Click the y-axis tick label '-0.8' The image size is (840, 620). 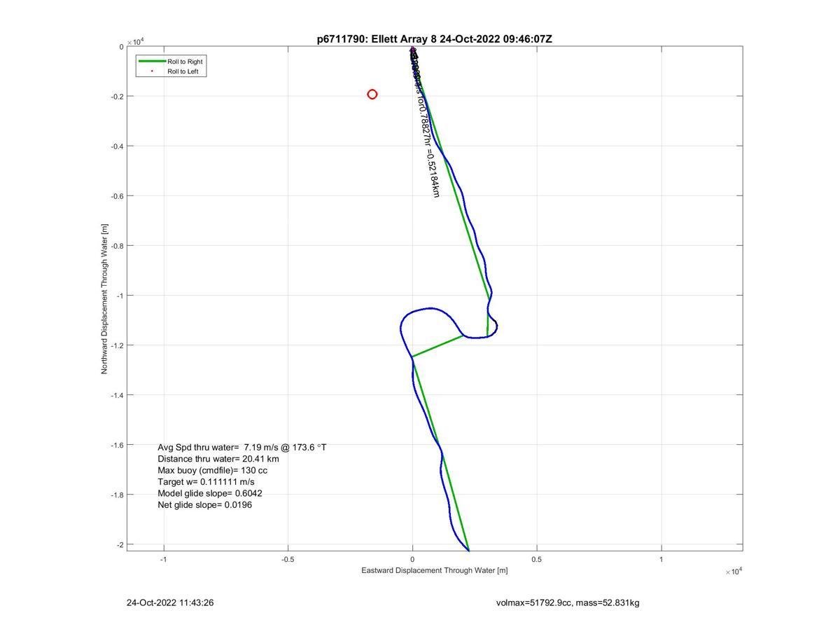[117, 246]
